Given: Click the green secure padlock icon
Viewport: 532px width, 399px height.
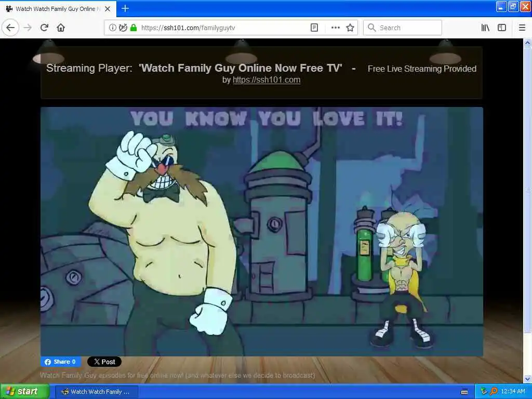Looking at the screenshot, I should [x=134, y=28].
